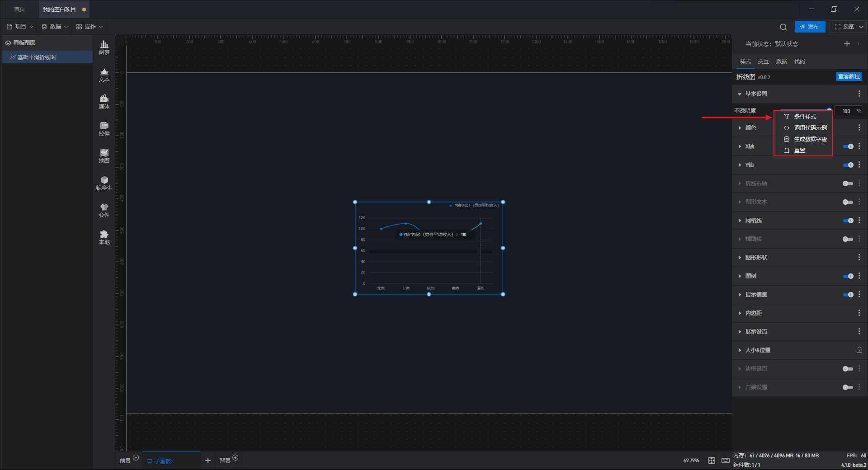Toggle the 提示信息 switch off
The image size is (868, 470).
(x=848, y=295)
